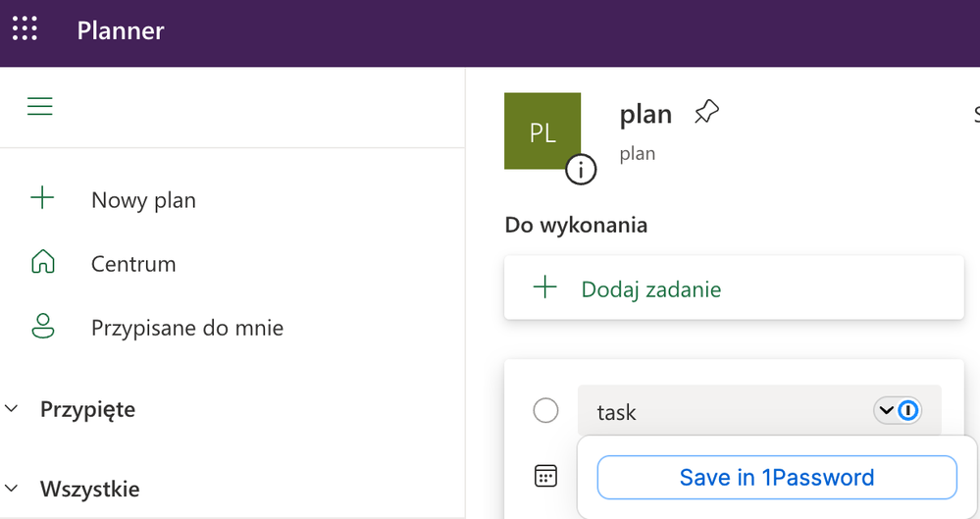Image resolution: width=980 pixels, height=519 pixels.
Task: Click the Centrum home icon
Action: pos(42,263)
